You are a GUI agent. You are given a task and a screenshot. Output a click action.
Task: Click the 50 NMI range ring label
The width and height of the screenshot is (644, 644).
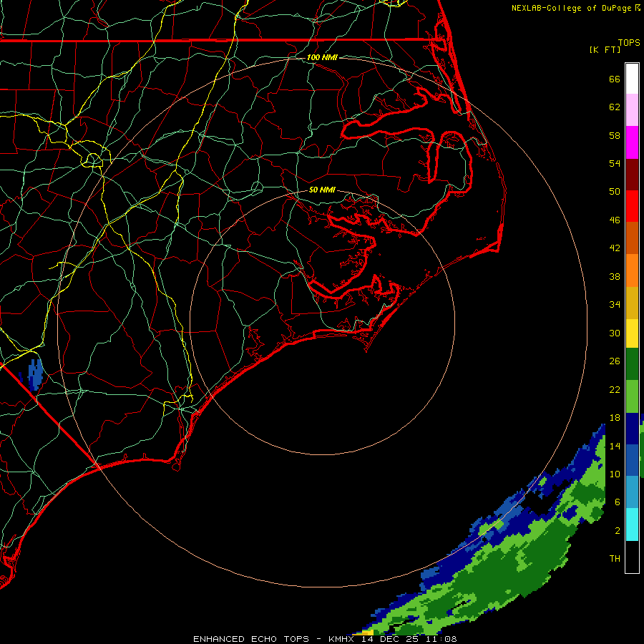coord(322,190)
